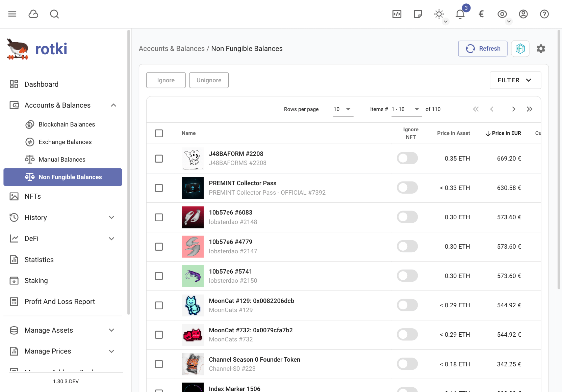Click Accounts & Balances breadcrumb link
562x392 pixels.
tap(172, 49)
